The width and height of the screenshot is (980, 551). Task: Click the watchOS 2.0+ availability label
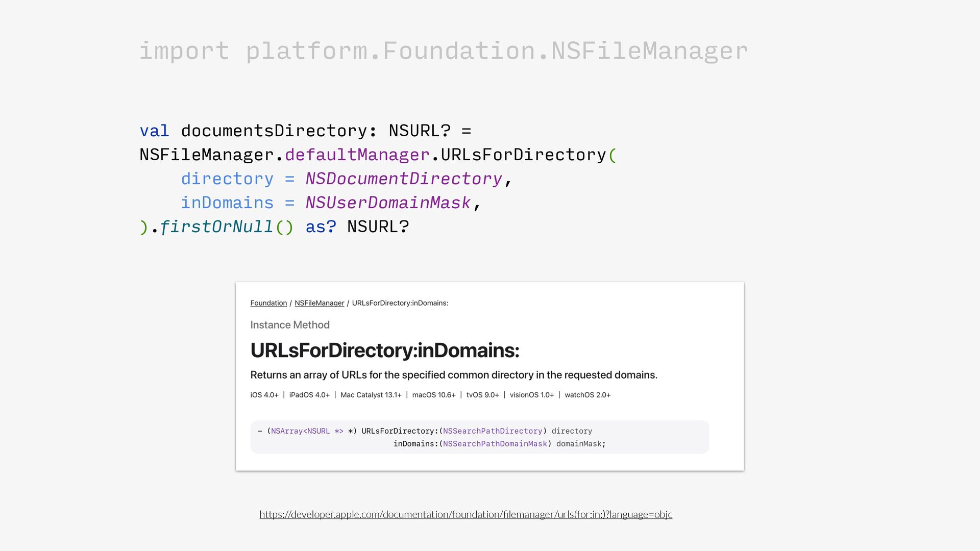(x=587, y=395)
